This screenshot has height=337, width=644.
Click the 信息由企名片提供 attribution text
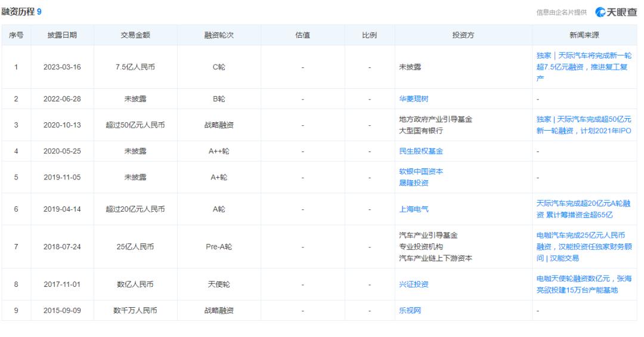pos(562,13)
